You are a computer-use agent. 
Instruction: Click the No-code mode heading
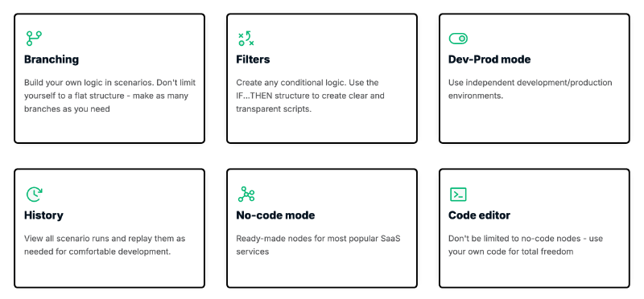(275, 215)
